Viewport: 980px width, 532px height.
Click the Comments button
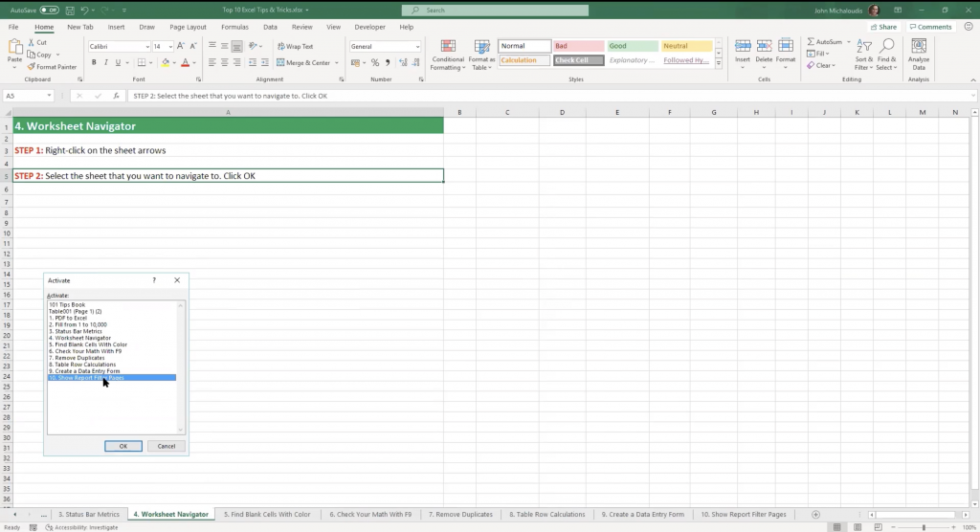[x=930, y=27]
